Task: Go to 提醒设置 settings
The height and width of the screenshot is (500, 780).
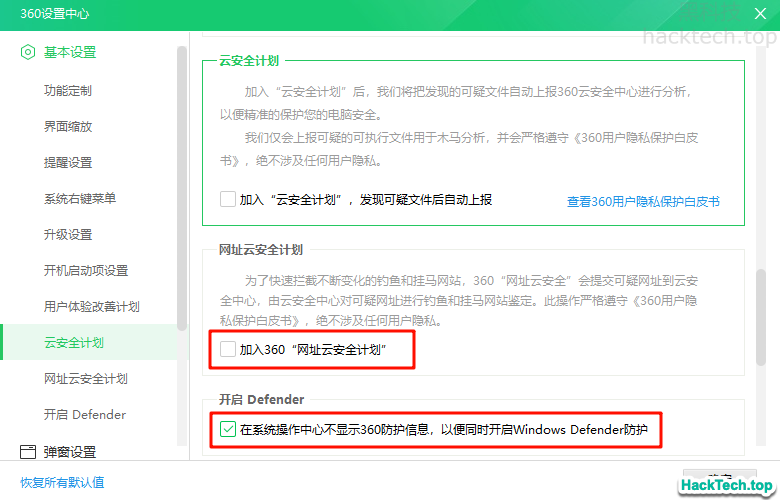Action: click(x=68, y=163)
